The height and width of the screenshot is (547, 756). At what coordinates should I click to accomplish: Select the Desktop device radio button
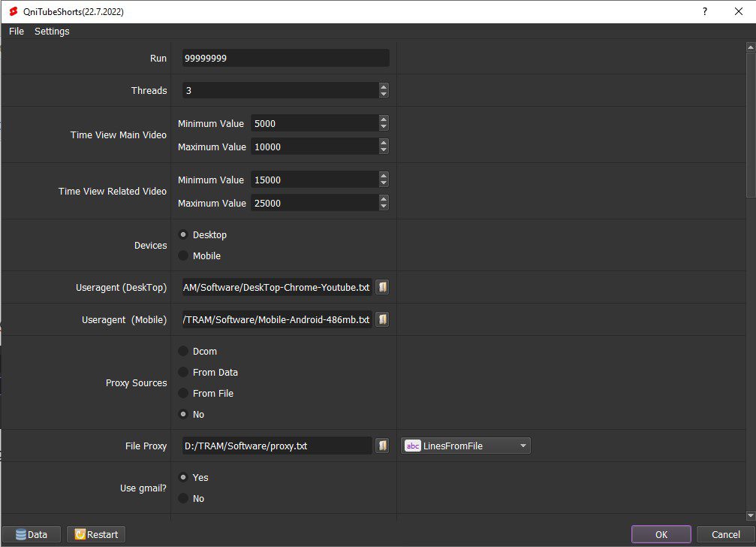(x=183, y=235)
